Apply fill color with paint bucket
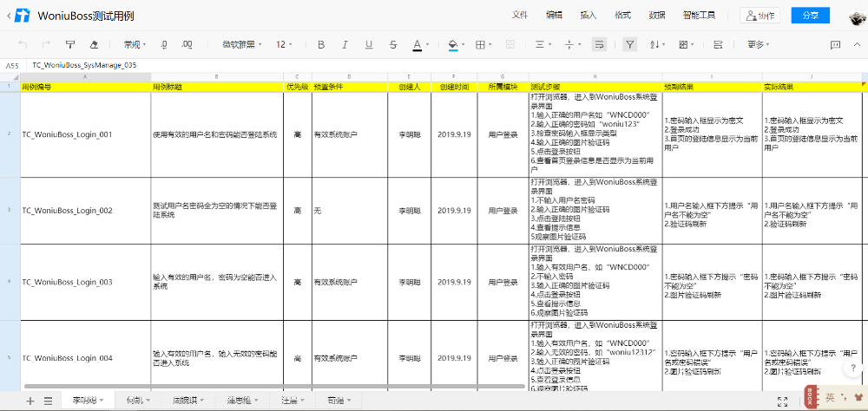 coord(453,45)
